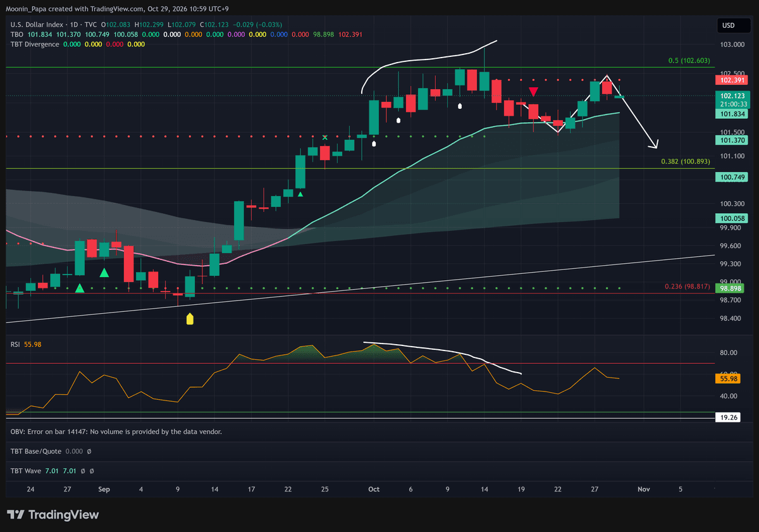This screenshot has width=759, height=532.
Task: Click the RSI indicator legend name
Action: point(15,344)
